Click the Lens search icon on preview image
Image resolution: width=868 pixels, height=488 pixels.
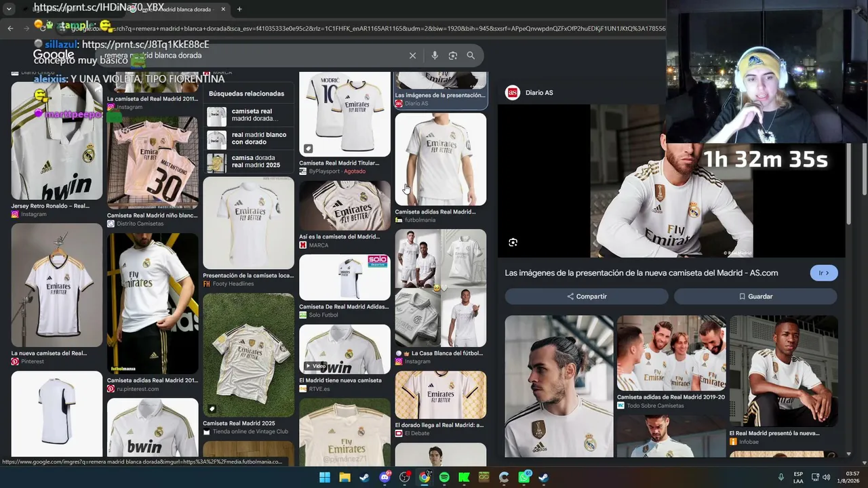pyautogui.click(x=513, y=242)
